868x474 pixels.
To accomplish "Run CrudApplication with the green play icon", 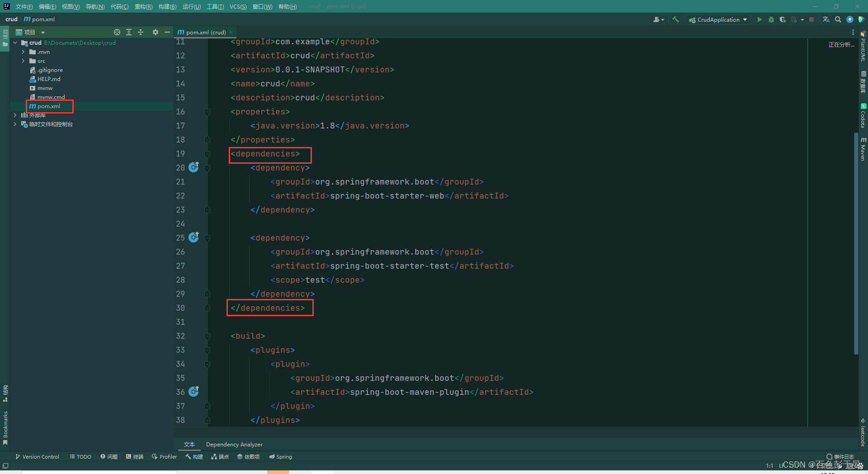I will (759, 19).
